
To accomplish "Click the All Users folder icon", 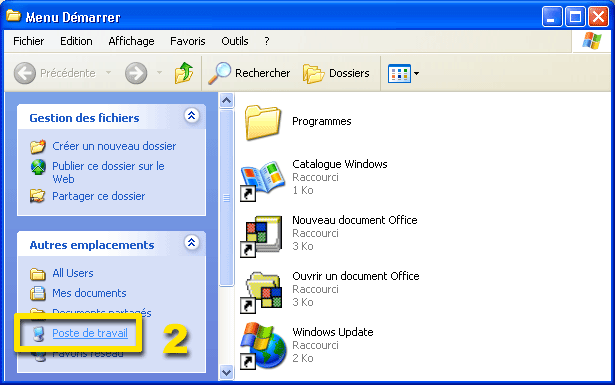I will click(x=38, y=274).
